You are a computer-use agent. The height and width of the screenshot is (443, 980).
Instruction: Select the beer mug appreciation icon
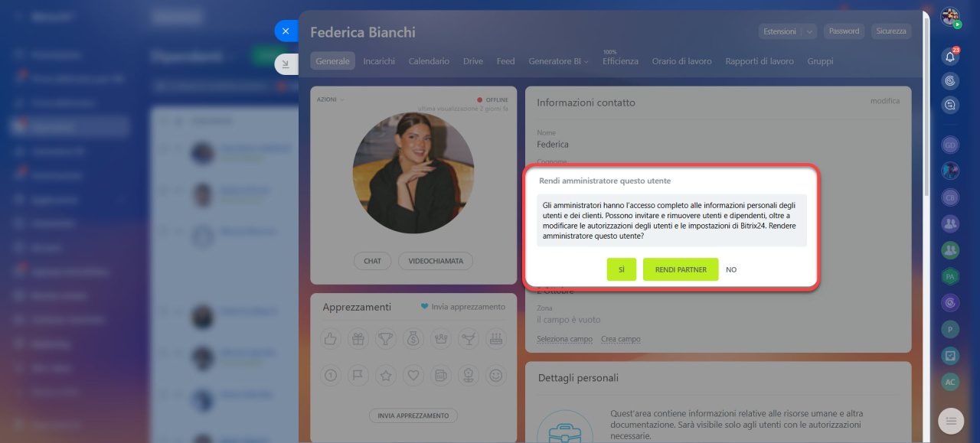click(440, 375)
